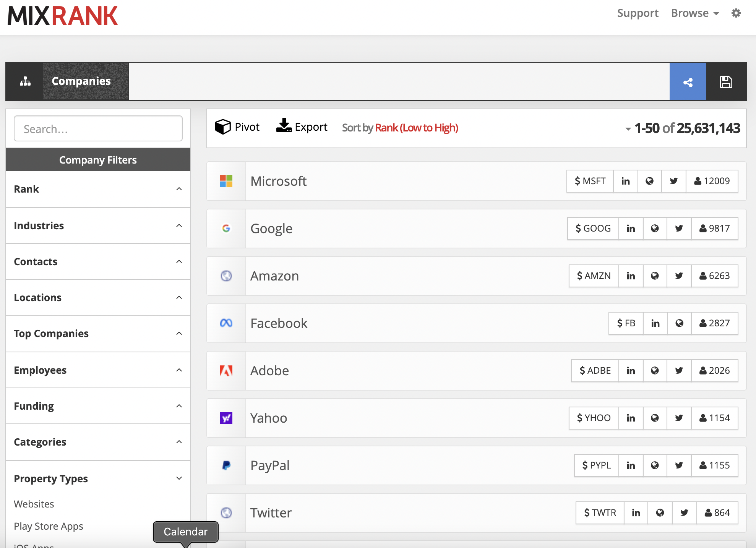Click the Support menu item
The image size is (756, 548).
click(x=638, y=13)
